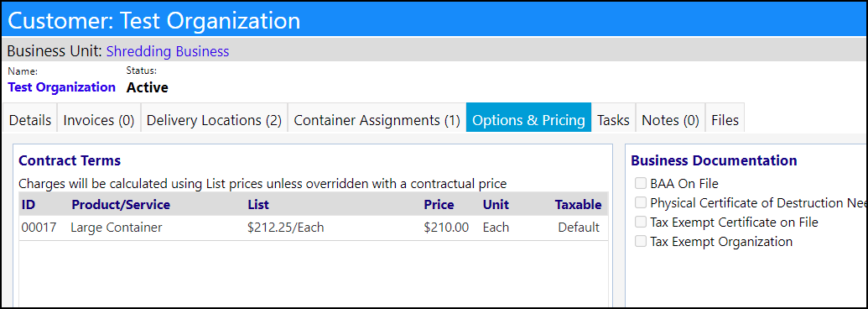
Task: Open the Shredding Business link
Action: (167, 51)
